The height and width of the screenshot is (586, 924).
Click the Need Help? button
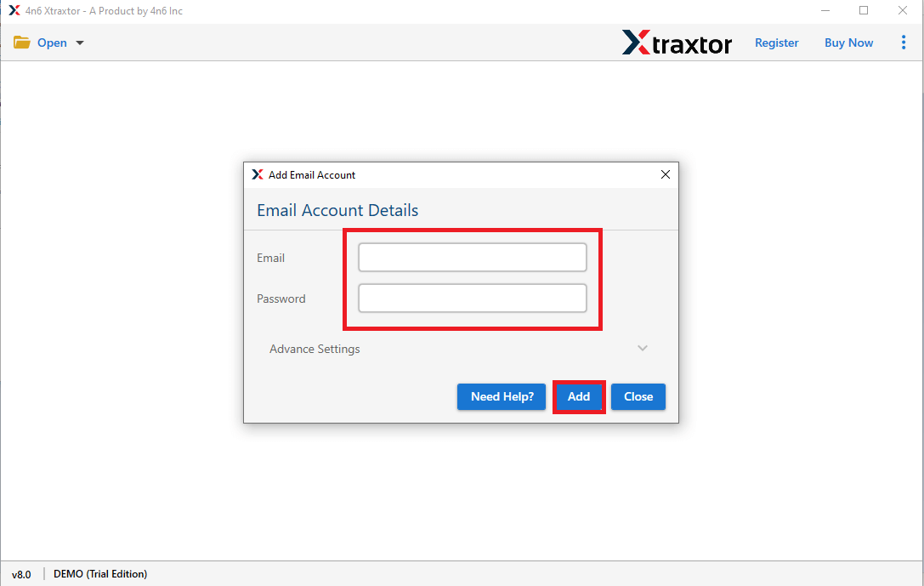(x=501, y=396)
